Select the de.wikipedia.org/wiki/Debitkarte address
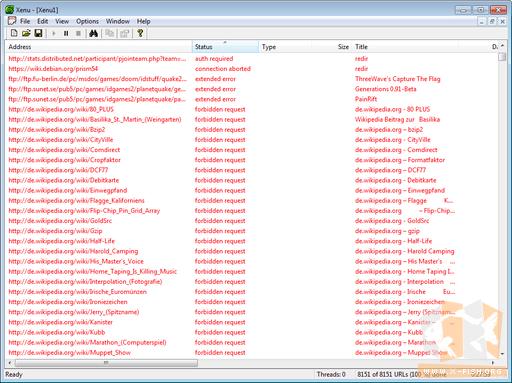Screen dimensions: 512x383 (64, 180)
